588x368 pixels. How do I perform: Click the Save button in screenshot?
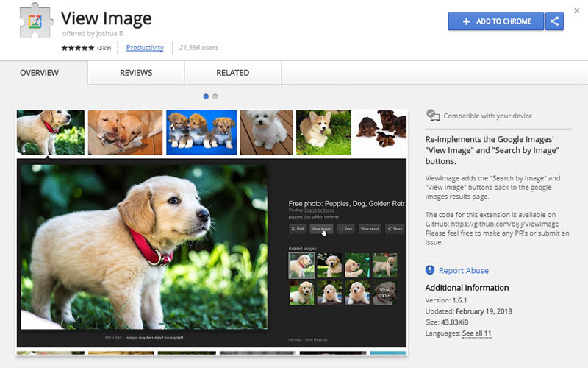tap(345, 229)
